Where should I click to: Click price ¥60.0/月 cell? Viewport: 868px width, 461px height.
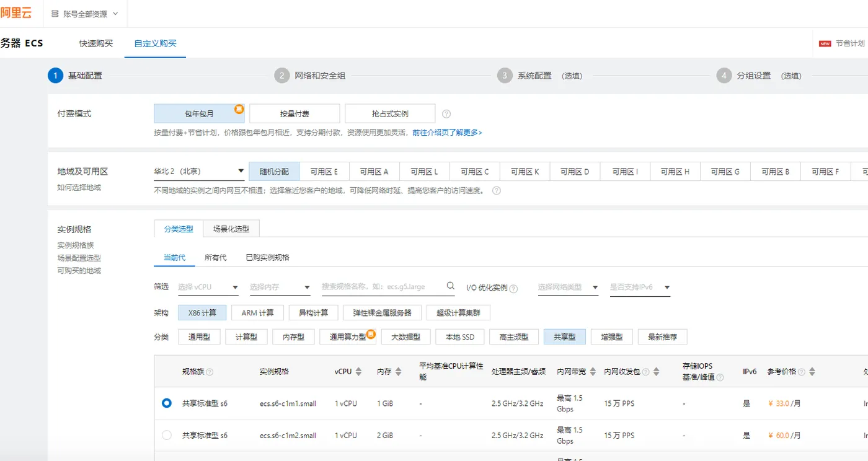point(784,436)
